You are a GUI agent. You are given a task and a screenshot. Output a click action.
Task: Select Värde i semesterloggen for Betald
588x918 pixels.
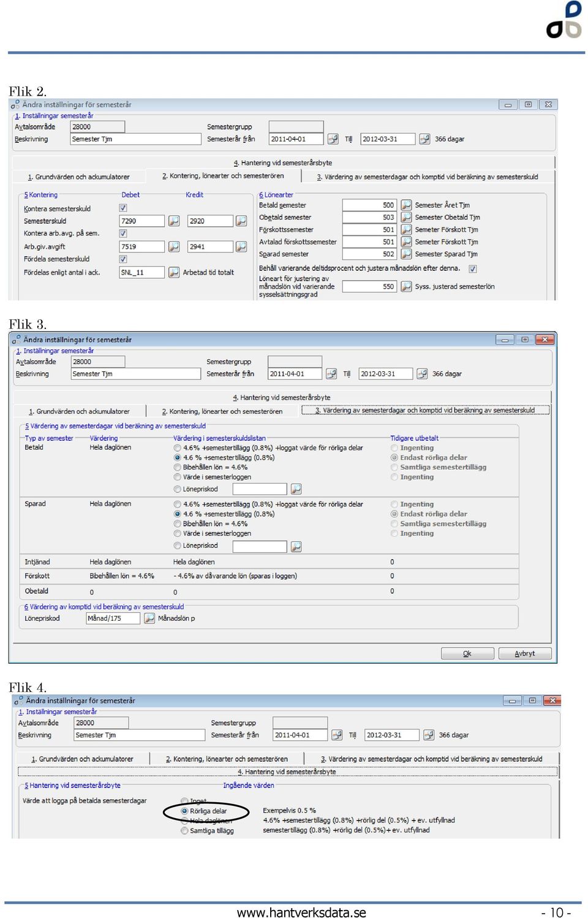pyautogui.click(x=178, y=477)
